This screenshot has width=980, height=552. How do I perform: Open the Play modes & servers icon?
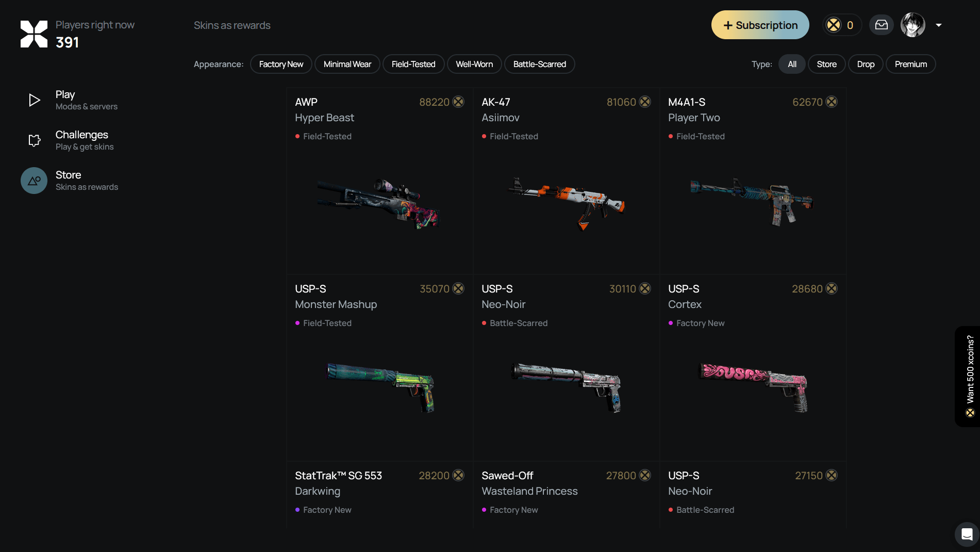click(35, 100)
